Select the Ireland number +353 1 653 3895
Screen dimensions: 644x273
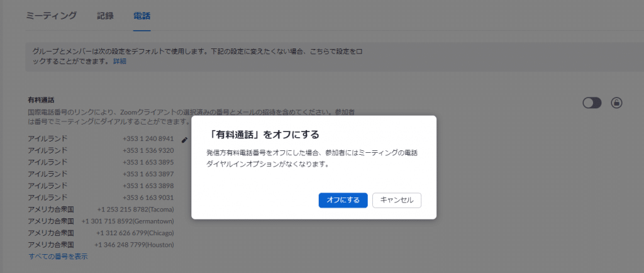(148, 162)
